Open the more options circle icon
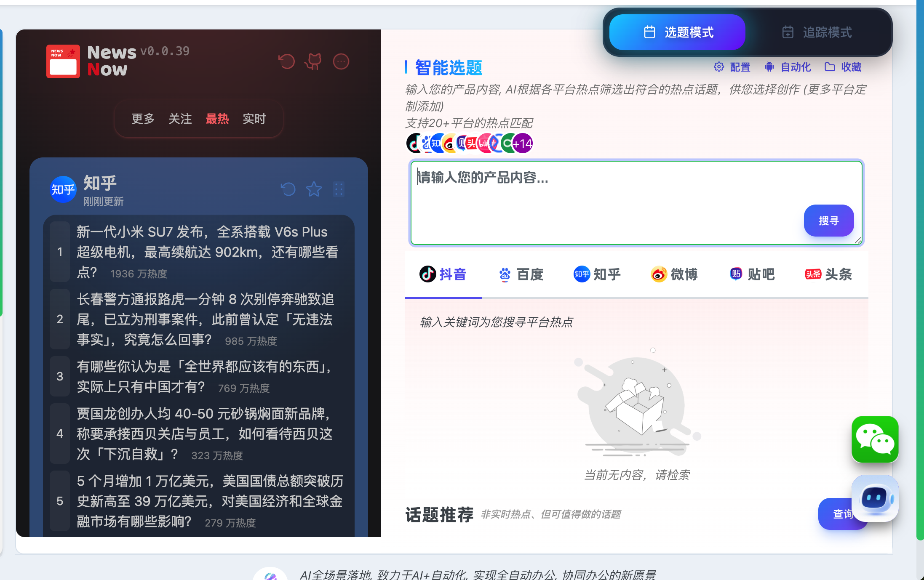The image size is (924, 580). (x=341, y=62)
